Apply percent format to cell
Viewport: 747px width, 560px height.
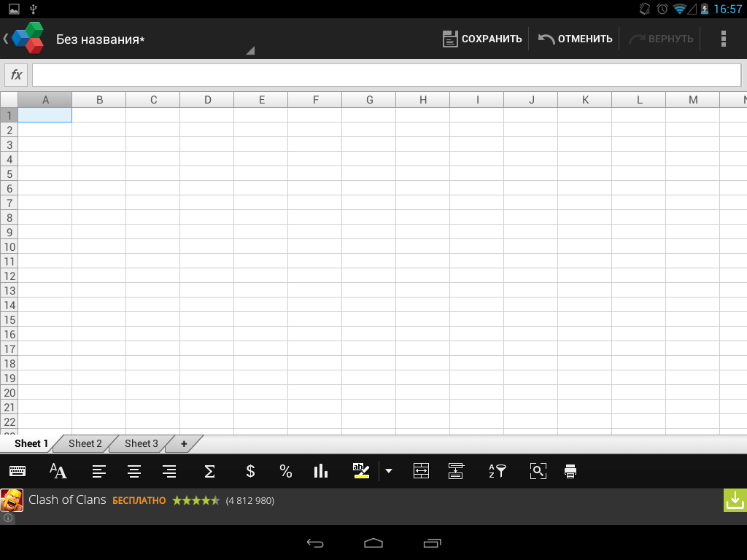(x=285, y=472)
